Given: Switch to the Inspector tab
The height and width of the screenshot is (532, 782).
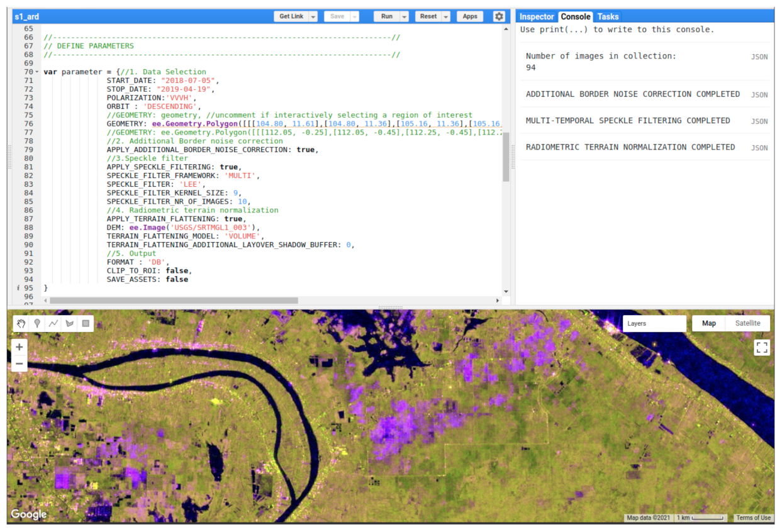Looking at the screenshot, I should [536, 16].
